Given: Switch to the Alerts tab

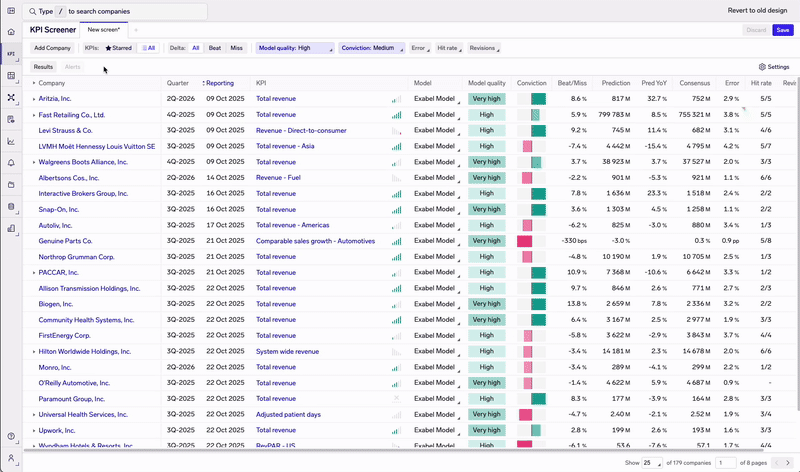Looking at the screenshot, I should [x=72, y=67].
